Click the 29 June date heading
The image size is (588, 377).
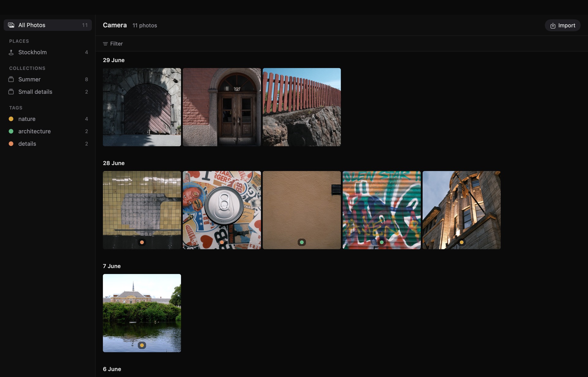point(114,60)
